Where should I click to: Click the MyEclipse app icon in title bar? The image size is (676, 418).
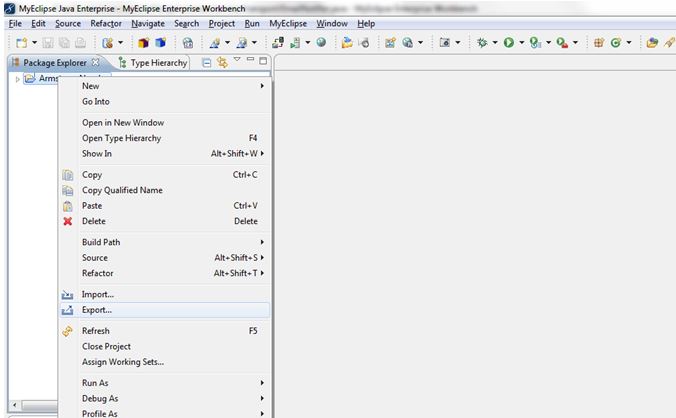click(9, 9)
